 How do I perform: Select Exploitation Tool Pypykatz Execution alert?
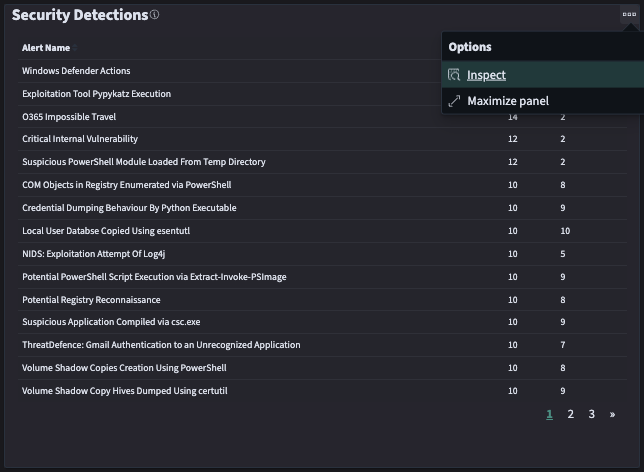[x=96, y=94]
